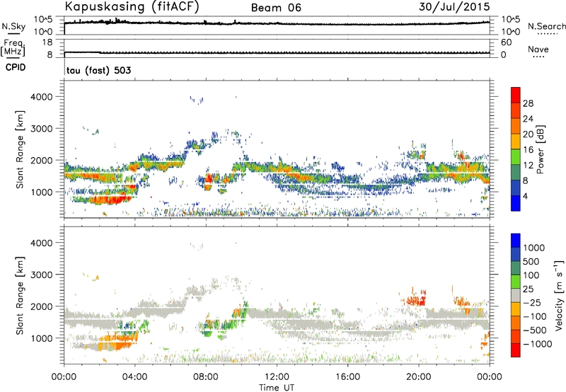Click '4000' range tick on power panel
This screenshot has height=392, width=566.
pyautogui.click(x=42, y=97)
